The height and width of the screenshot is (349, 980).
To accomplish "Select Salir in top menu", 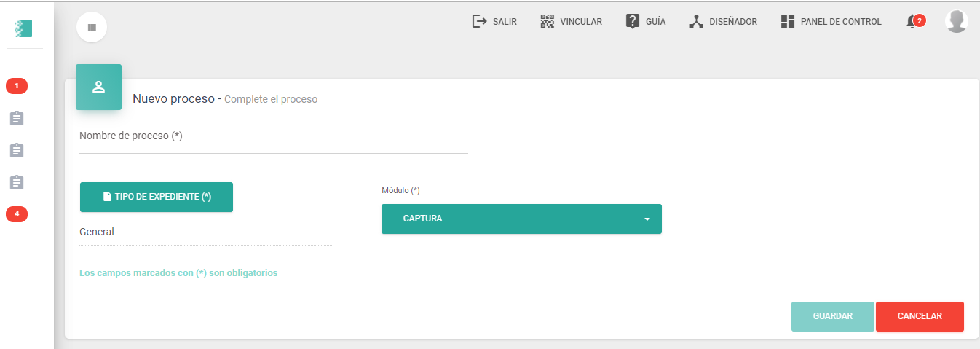I will pyautogui.click(x=494, y=22).
